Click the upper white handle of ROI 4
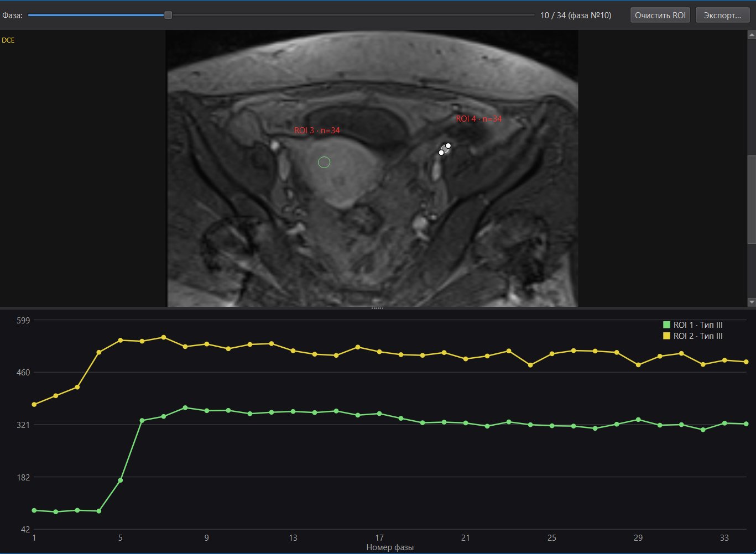The height and width of the screenshot is (554, 756). [448, 146]
